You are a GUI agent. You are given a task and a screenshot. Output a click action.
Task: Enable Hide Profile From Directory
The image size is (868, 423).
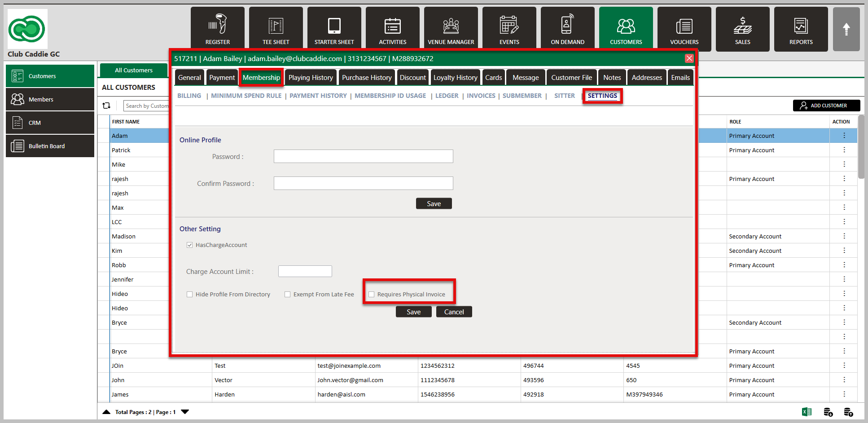190,295
